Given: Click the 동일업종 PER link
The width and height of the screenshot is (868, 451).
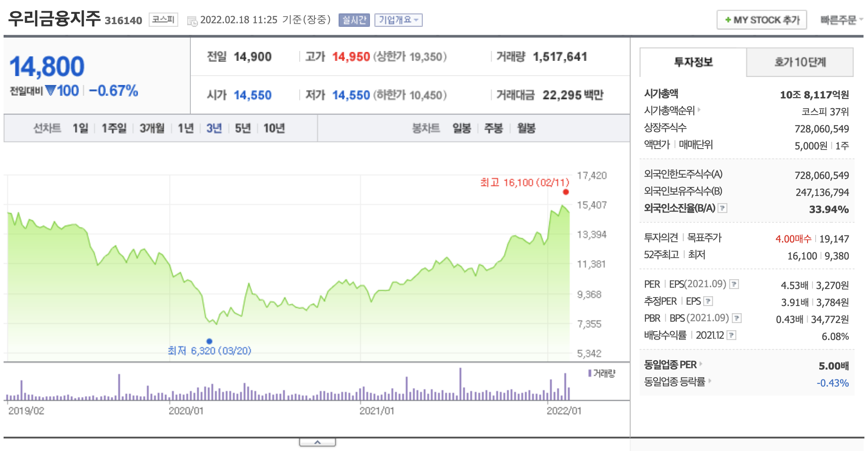Looking at the screenshot, I should tap(670, 365).
